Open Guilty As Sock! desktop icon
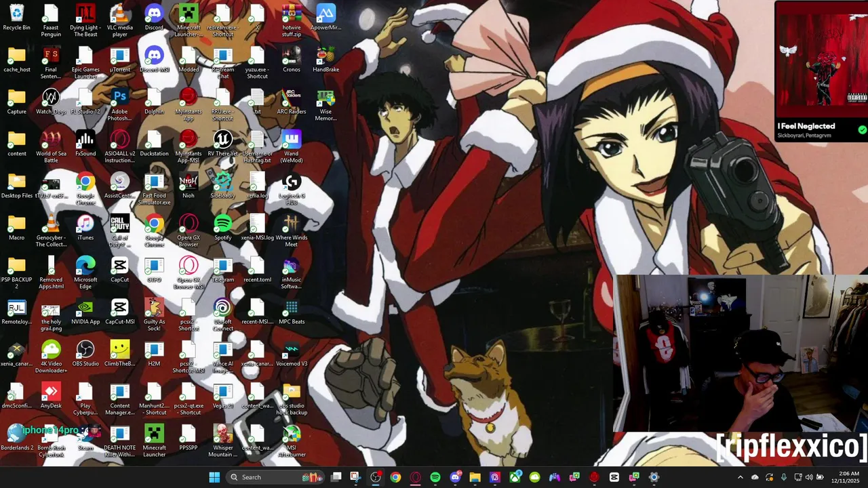The image size is (868, 488). (154, 312)
